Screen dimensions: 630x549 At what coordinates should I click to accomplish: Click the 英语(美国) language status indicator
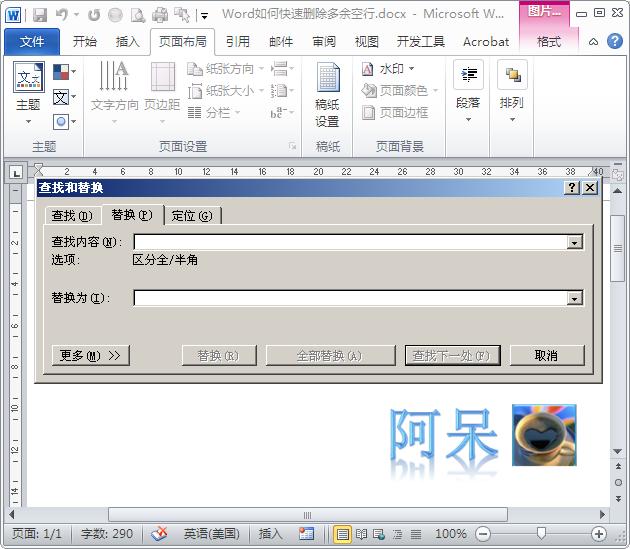212,534
